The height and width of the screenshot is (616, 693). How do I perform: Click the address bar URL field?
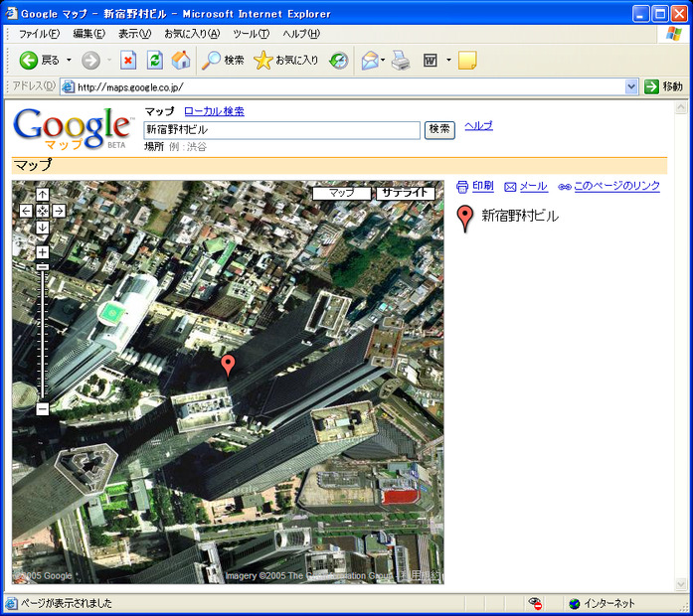click(343, 87)
